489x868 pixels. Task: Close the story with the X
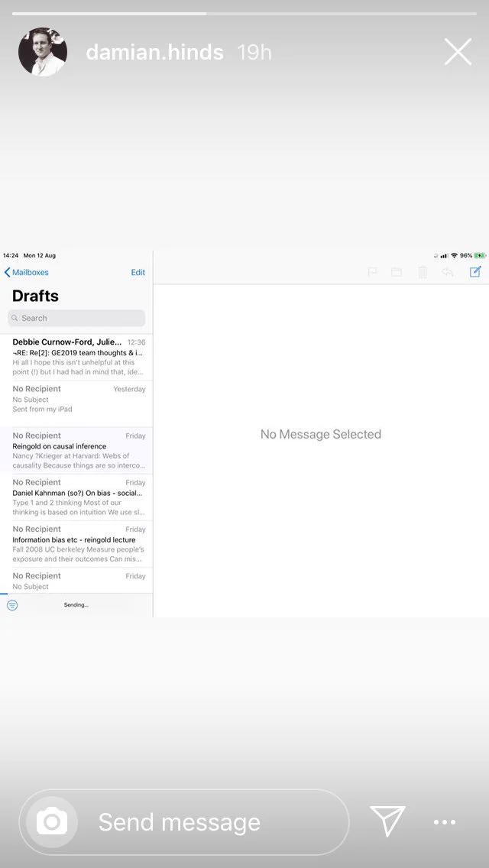(x=458, y=52)
